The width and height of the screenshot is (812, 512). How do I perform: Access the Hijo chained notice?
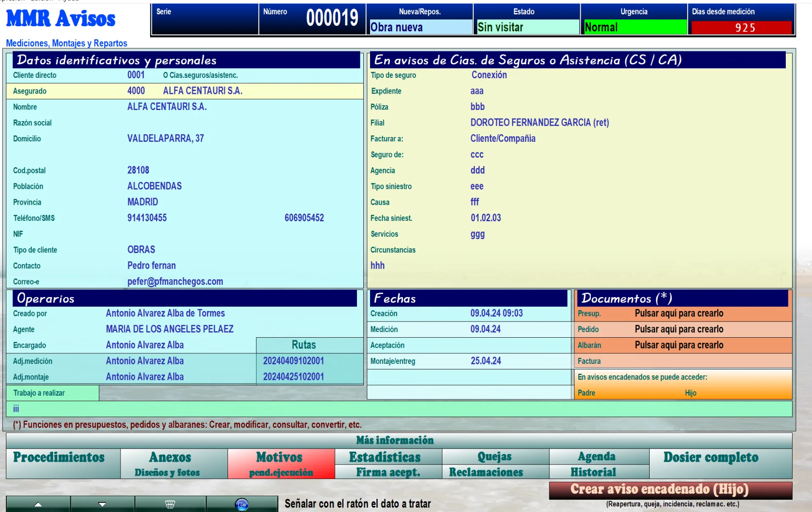(x=690, y=393)
